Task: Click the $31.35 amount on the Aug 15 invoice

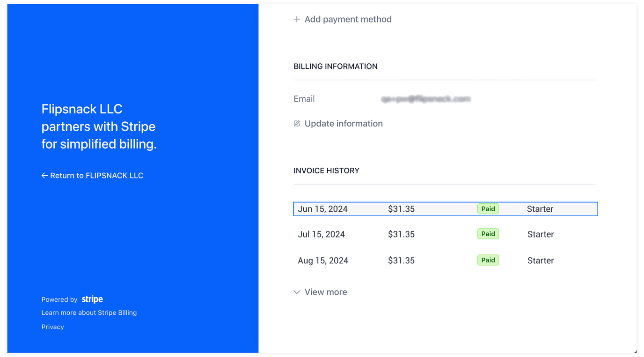Action: coord(401,260)
